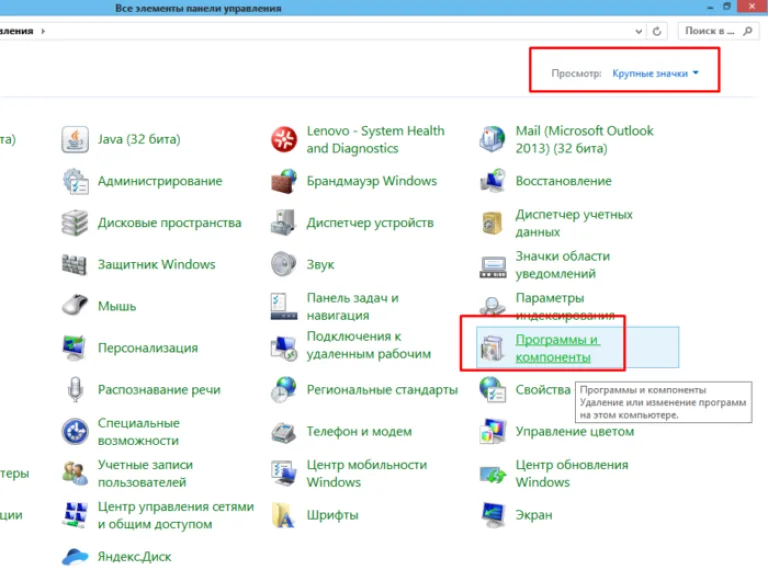Click the Персонализация monitor icon

[75, 348]
